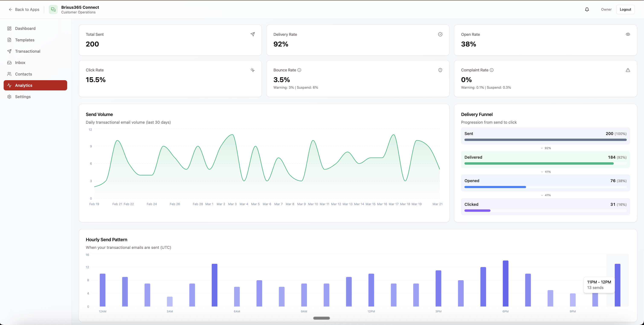Click the Settings gear icon in the sidebar
644x325 pixels.
pyautogui.click(x=9, y=97)
